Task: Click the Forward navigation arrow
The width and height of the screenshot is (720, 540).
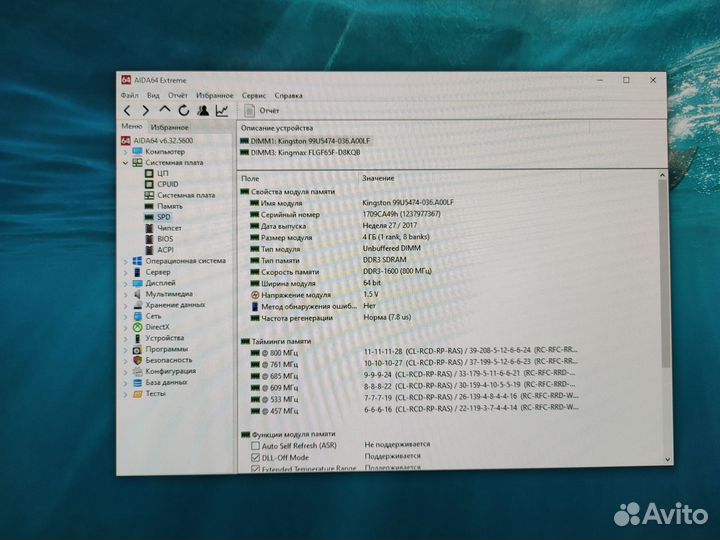Action: [146, 111]
